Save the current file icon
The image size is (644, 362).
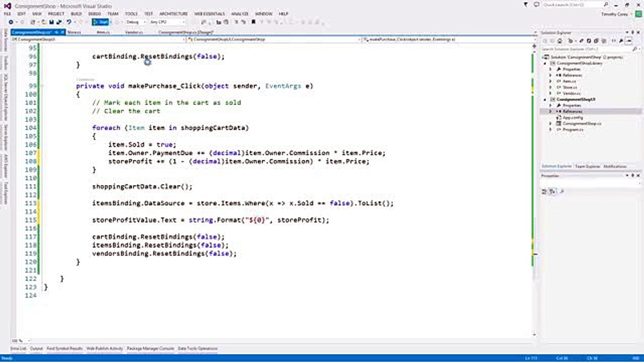click(52, 22)
